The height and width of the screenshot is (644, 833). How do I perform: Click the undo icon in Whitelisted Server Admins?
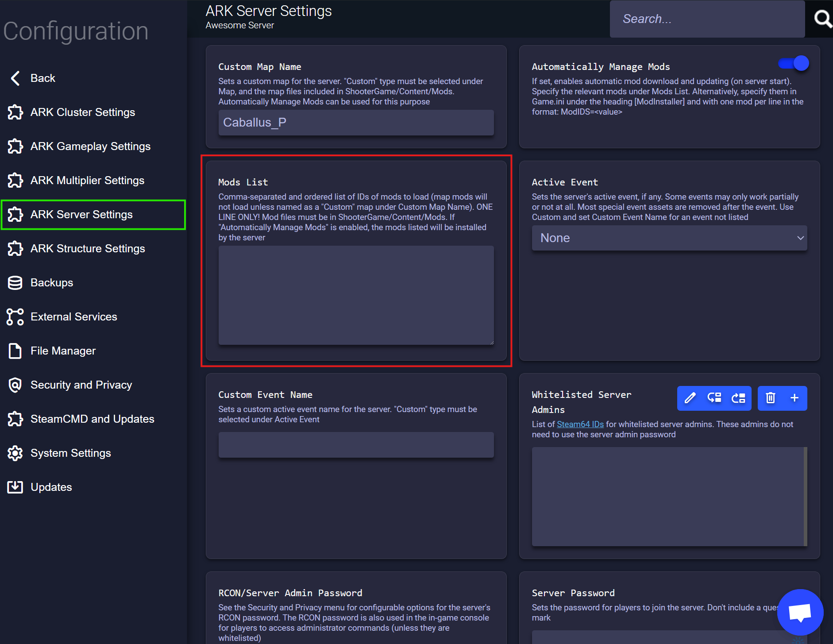(x=714, y=398)
